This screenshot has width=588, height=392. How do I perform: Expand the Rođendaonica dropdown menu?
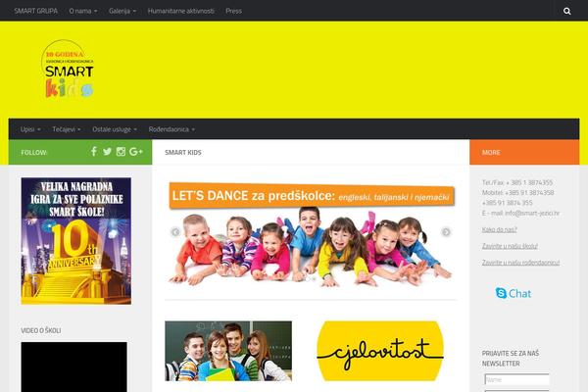click(x=171, y=129)
